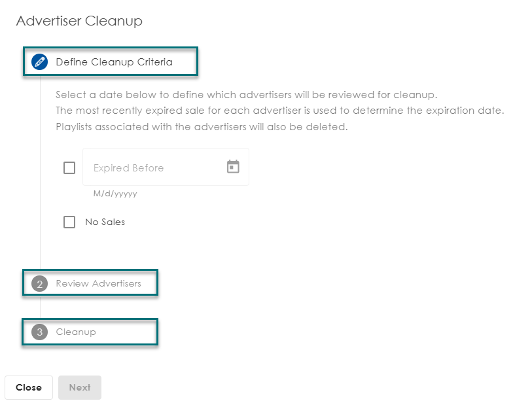Jump to the Cleanup step label

pos(76,332)
